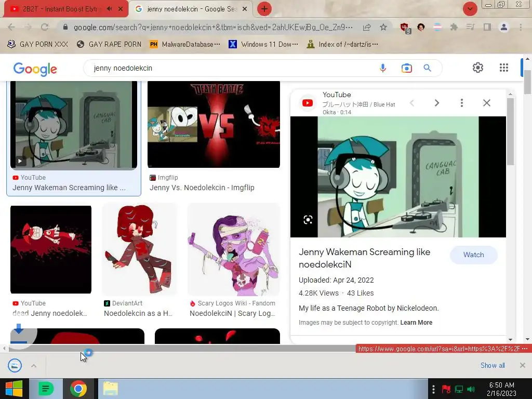The height and width of the screenshot is (399, 532).
Task: Open the green notes app in taskbar
Action: [x=46, y=389]
